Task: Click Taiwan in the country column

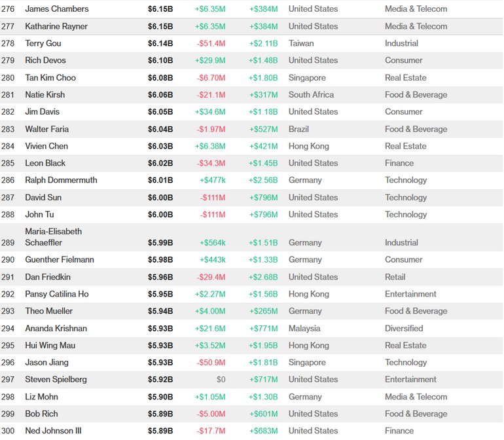Action: [x=301, y=43]
